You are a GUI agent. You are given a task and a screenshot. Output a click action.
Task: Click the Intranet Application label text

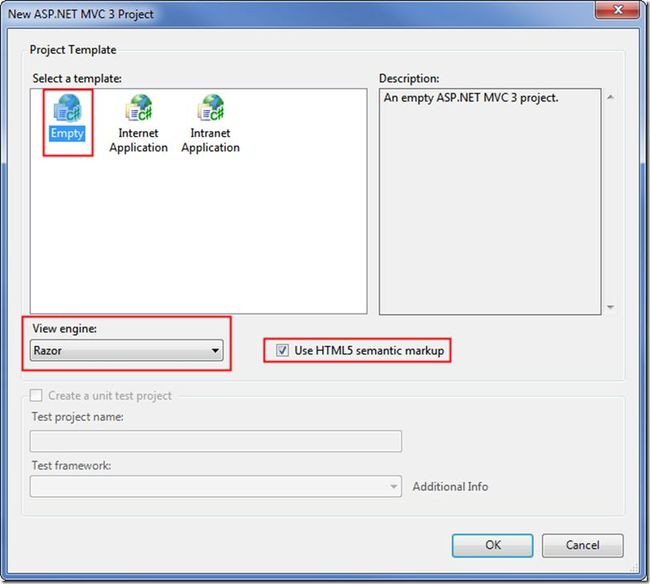pyautogui.click(x=210, y=140)
